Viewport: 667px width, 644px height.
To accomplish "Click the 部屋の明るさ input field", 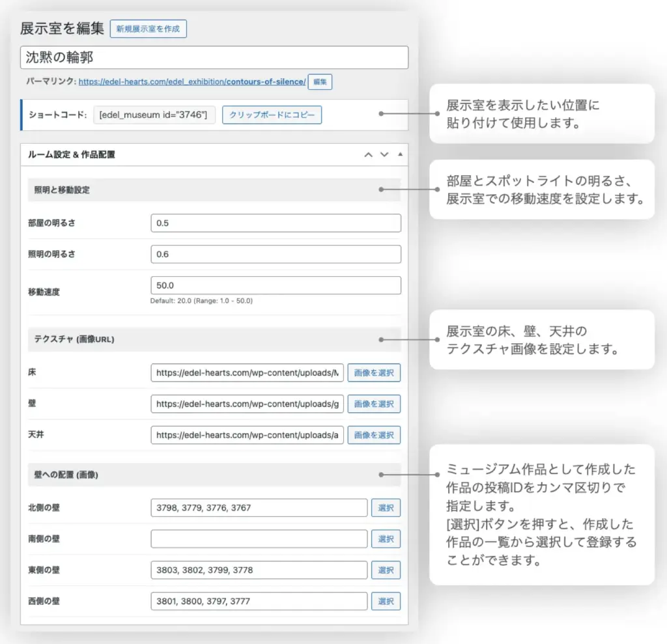I will tap(276, 223).
